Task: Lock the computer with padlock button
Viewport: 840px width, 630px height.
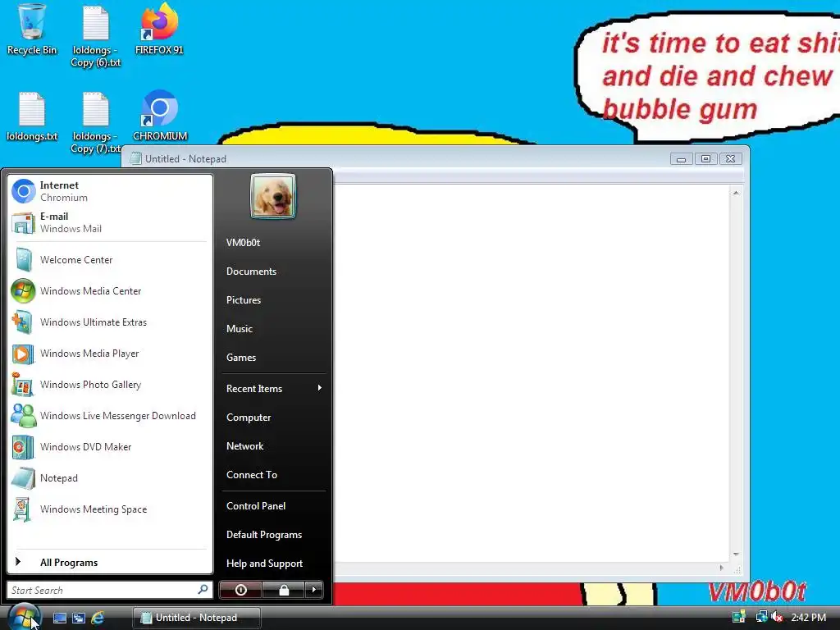Action: [283, 590]
